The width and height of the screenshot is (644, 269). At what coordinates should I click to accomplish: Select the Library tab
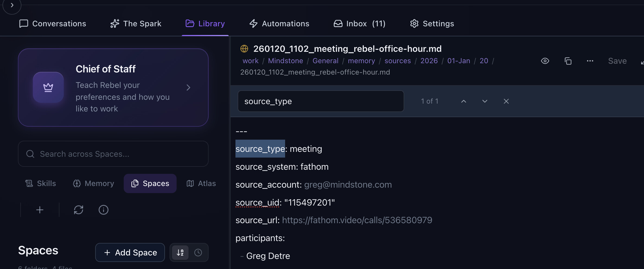[205, 24]
